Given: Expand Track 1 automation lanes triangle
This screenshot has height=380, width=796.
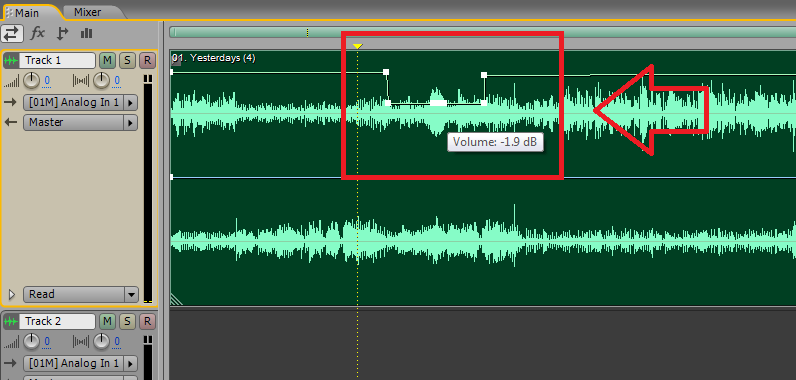Looking at the screenshot, I should [x=12, y=294].
